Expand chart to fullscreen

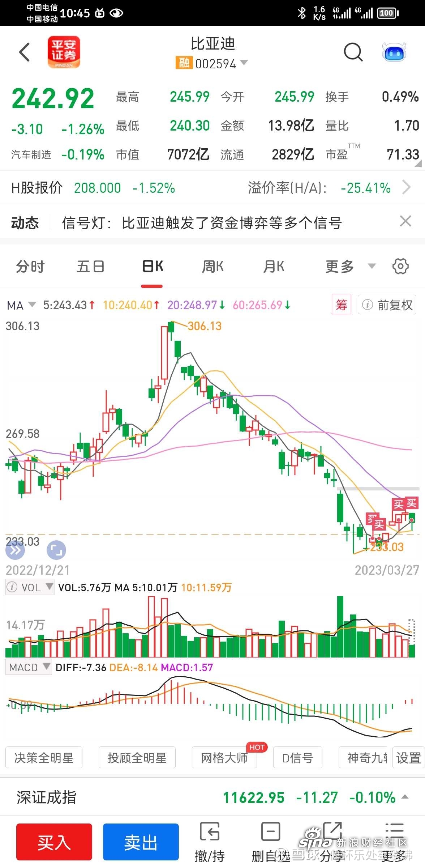coord(56,550)
